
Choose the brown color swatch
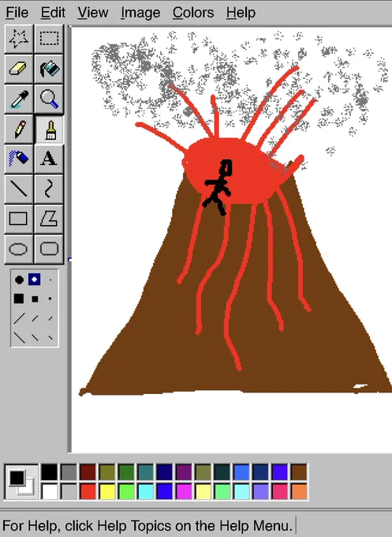[x=299, y=472]
